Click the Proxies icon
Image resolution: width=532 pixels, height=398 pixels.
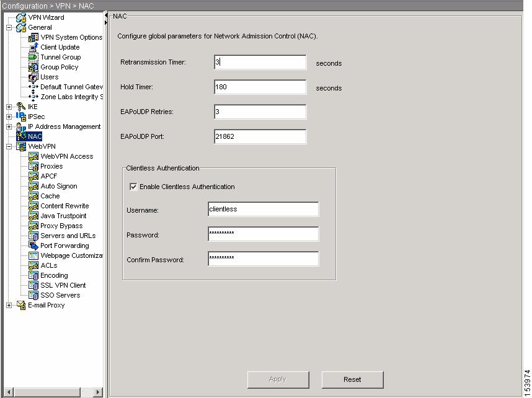pyautogui.click(x=33, y=166)
